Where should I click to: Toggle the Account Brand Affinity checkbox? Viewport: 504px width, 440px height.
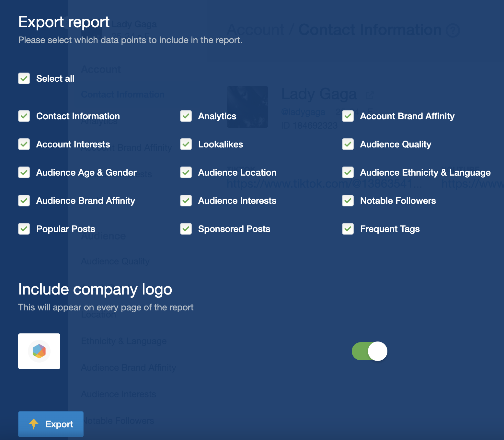click(348, 116)
